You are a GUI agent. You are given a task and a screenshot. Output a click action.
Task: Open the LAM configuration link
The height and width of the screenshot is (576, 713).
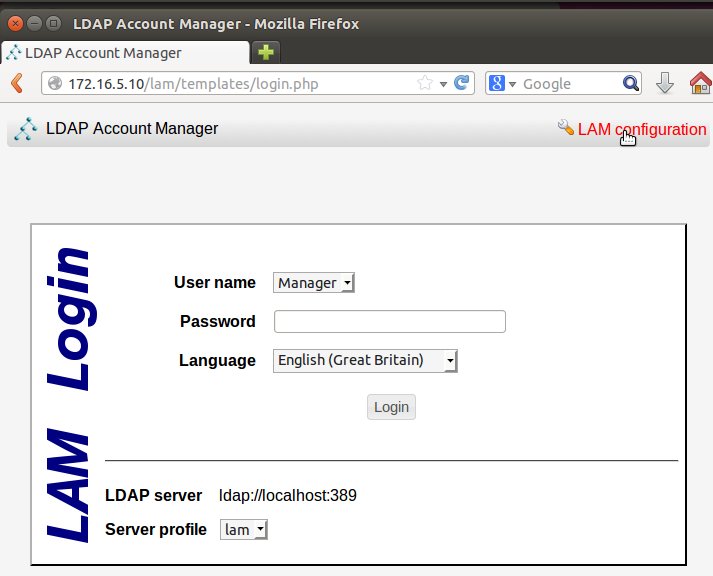click(642, 130)
